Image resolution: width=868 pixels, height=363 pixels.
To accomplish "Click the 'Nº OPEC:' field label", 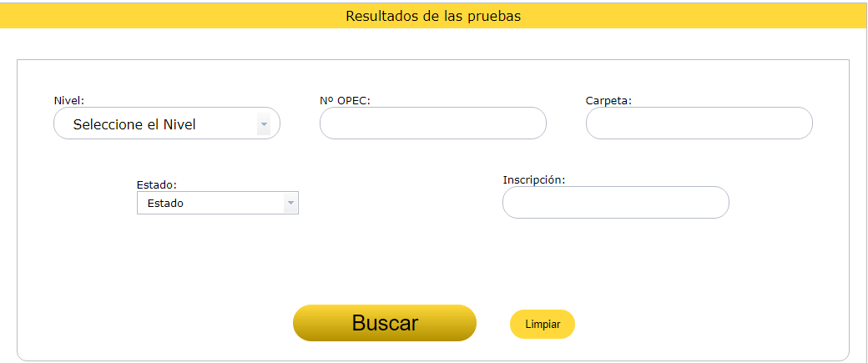I will point(345,100).
